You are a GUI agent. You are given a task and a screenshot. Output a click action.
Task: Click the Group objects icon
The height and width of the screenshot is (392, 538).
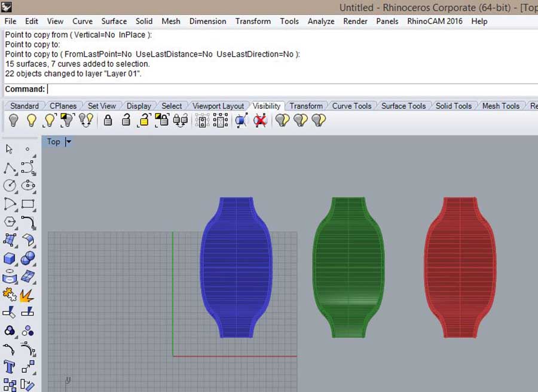[x=10, y=330]
